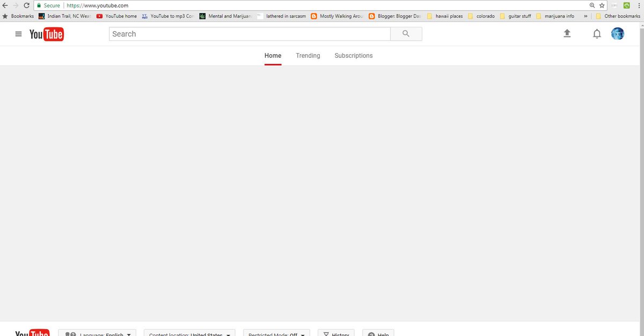The height and width of the screenshot is (336, 644).
Task: Click the green Secure padlock icon
Action: (39, 5)
